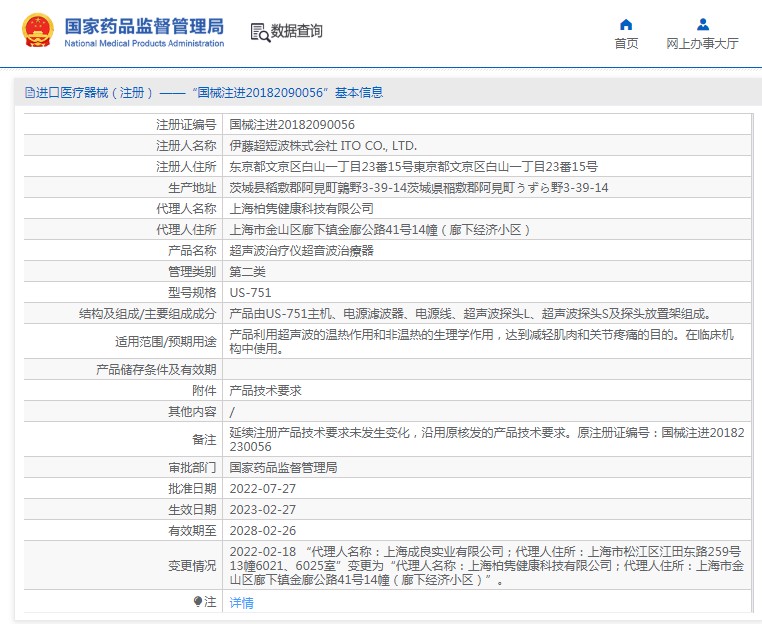The image size is (762, 624).
Task: Click the attachment value 产品技术要求
Action: [x=265, y=390]
